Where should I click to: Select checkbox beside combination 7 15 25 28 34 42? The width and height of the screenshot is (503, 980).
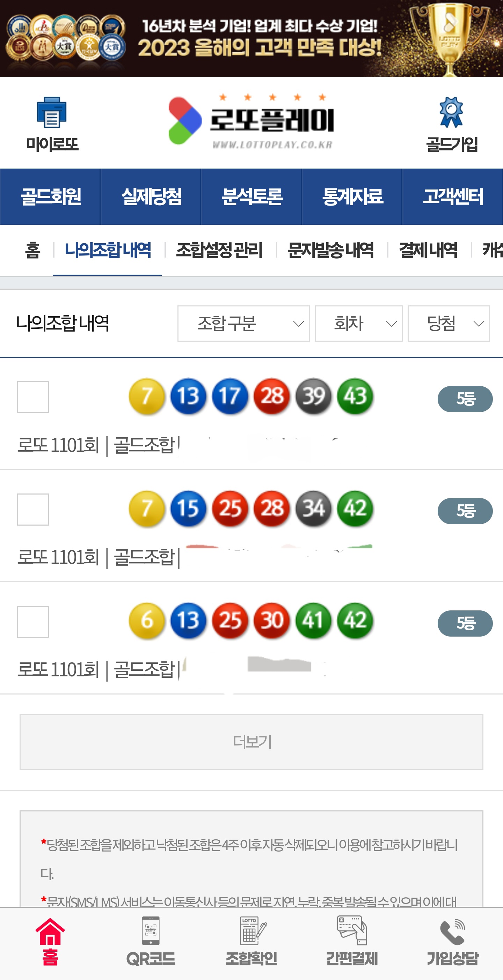point(33,510)
